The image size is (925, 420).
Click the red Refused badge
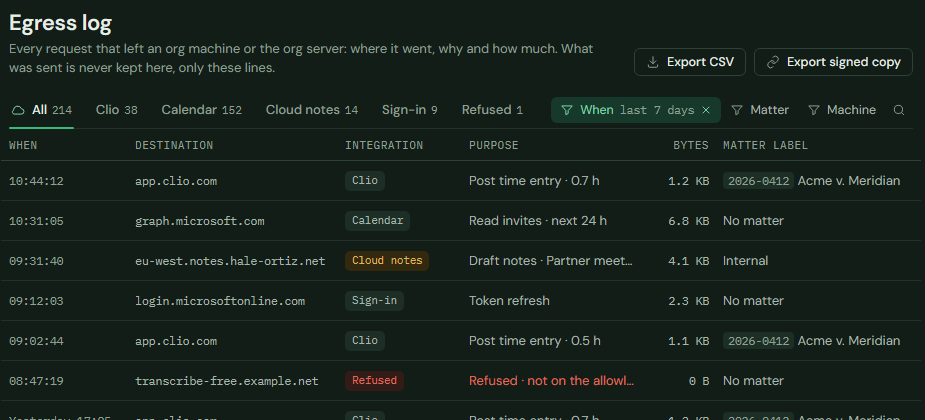(374, 380)
